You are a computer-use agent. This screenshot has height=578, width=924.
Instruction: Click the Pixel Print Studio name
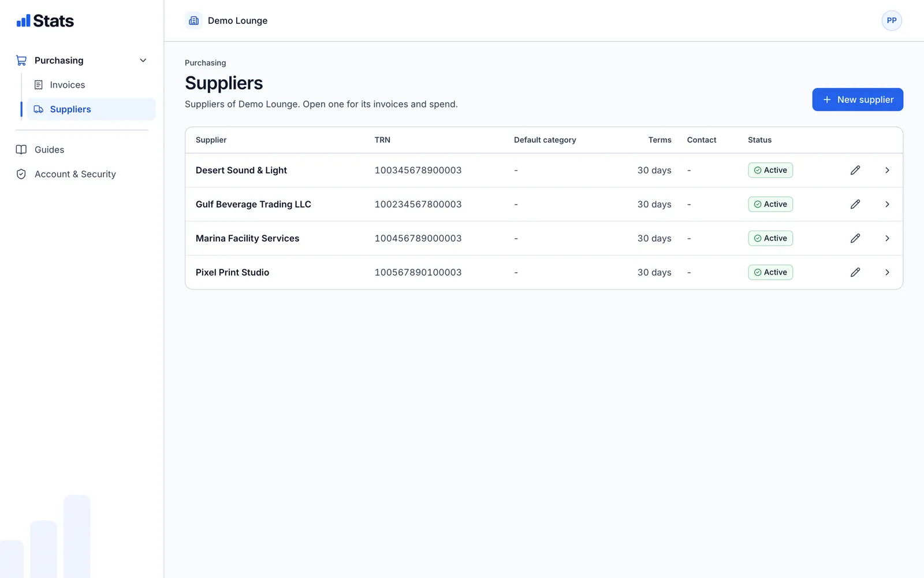click(x=232, y=272)
